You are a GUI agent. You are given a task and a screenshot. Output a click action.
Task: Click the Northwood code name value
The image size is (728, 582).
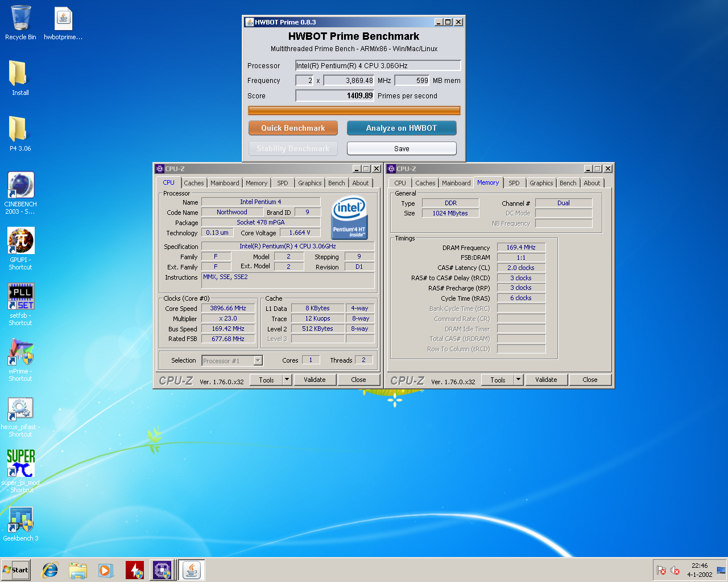(x=232, y=212)
